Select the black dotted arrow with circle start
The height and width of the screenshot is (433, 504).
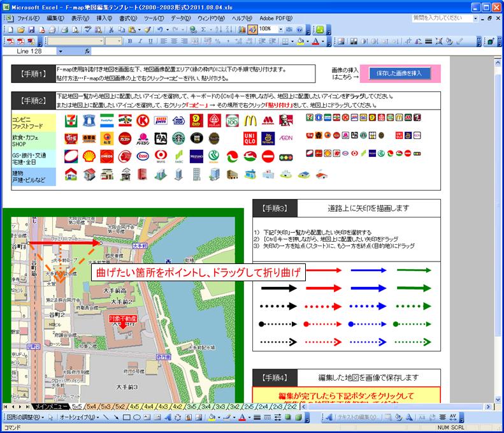pos(278,324)
